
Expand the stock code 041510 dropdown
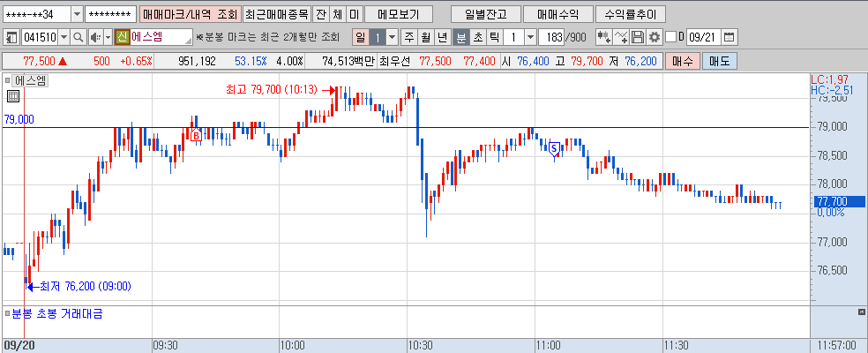[64, 37]
